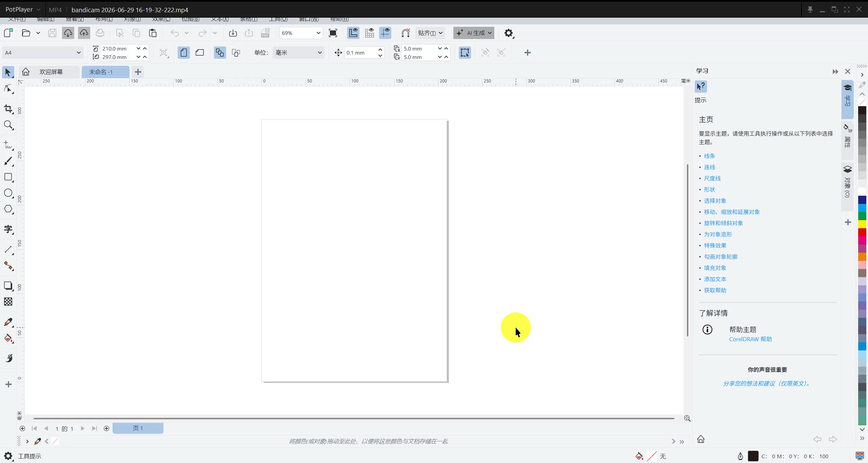Expand the Open file dropdown arrow
The height and width of the screenshot is (463, 868).
coord(38,33)
